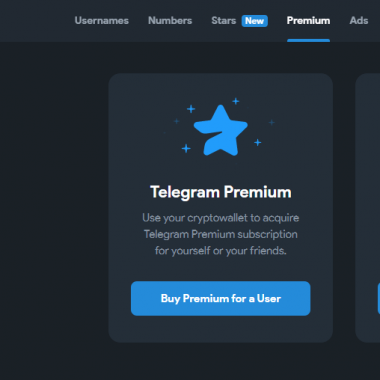
Task: Buy Premium for a User
Action: click(221, 298)
